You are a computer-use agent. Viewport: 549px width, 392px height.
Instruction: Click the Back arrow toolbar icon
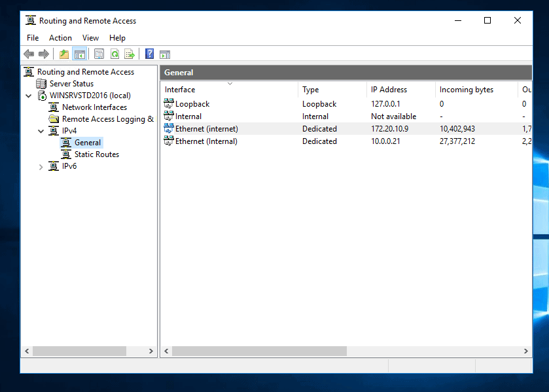pyautogui.click(x=29, y=54)
